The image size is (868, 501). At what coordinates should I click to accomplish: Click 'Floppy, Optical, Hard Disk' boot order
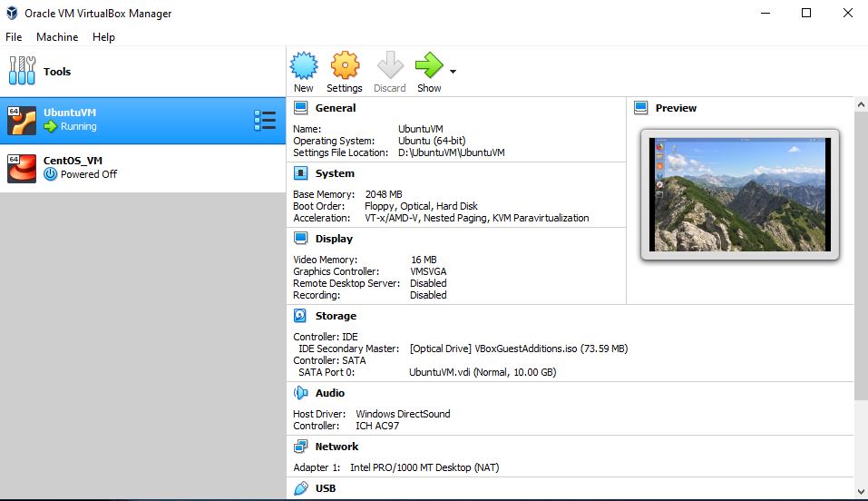pyautogui.click(x=421, y=206)
